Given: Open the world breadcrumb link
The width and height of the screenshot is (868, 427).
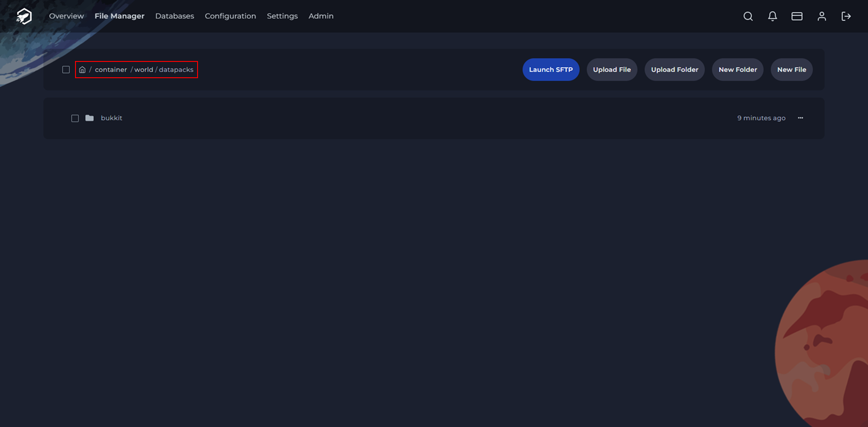Looking at the screenshot, I should point(144,70).
